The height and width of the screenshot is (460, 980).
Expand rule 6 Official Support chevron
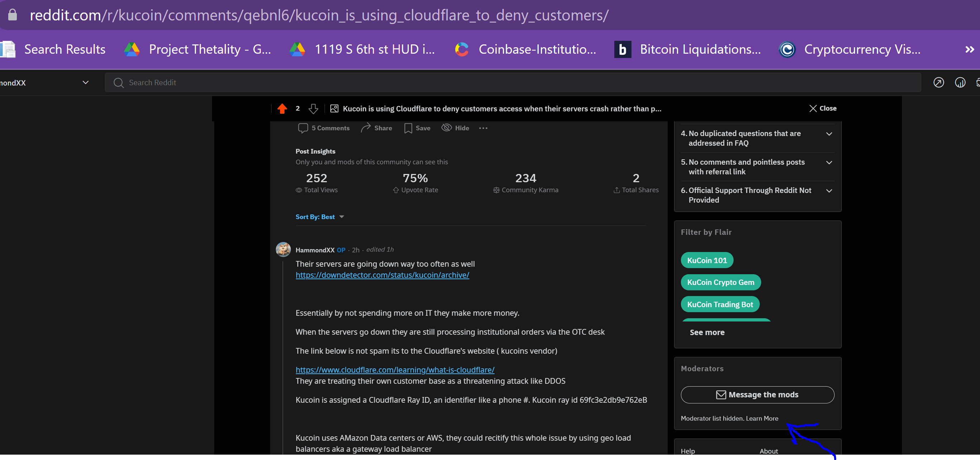pos(829,191)
